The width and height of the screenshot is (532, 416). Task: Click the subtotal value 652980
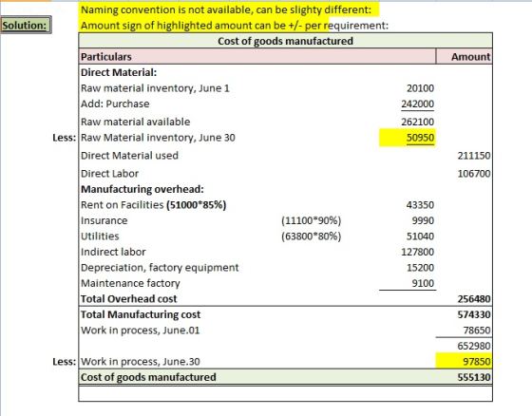pos(474,346)
